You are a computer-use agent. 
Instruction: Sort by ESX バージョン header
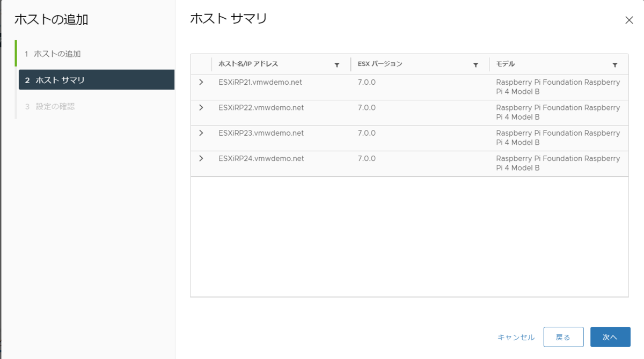click(380, 64)
